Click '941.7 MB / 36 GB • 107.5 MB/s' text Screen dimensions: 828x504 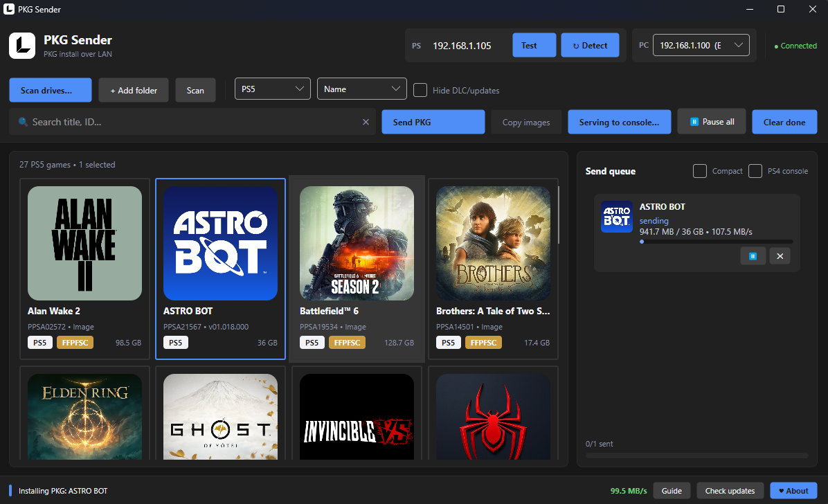pyautogui.click(x=696, y=232)
